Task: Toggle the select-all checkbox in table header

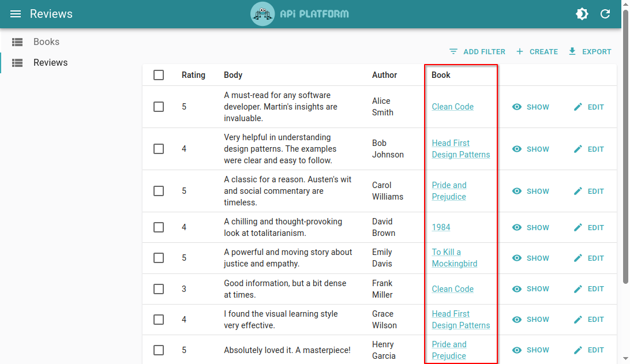Action: (159, 75)
